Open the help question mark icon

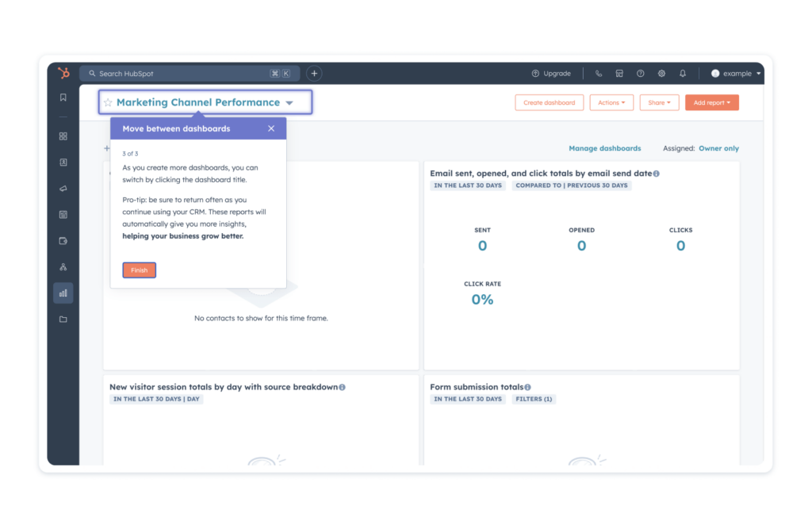tap(641, 74)
